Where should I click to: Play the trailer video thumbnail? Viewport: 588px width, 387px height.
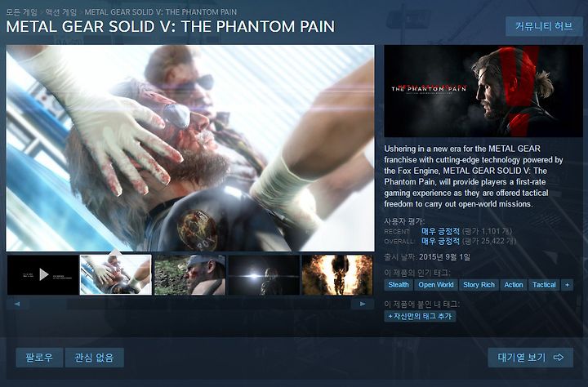click(43, 275)
